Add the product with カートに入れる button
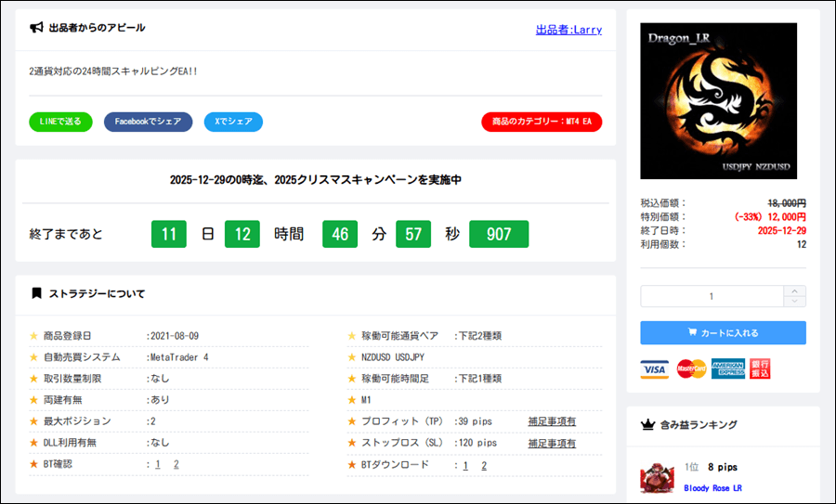Viewport: 836px width, 504px height. click(x=723, y=332)
